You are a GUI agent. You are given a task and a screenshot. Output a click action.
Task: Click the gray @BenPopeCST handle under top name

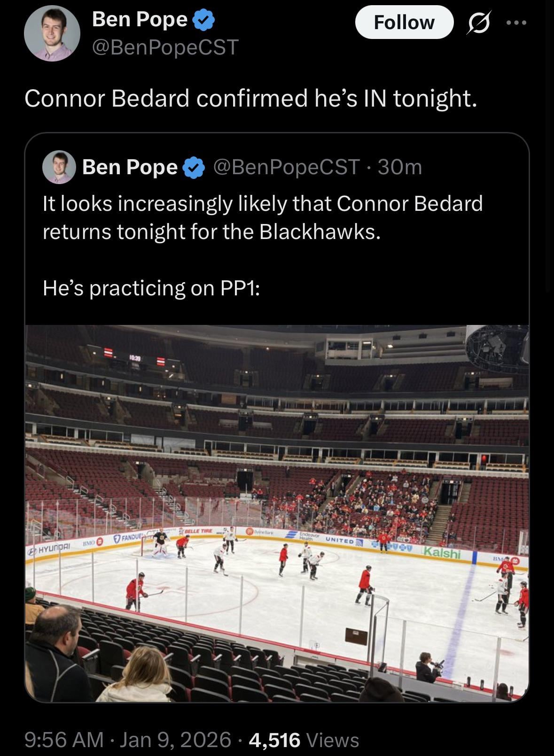pos(165,47)
